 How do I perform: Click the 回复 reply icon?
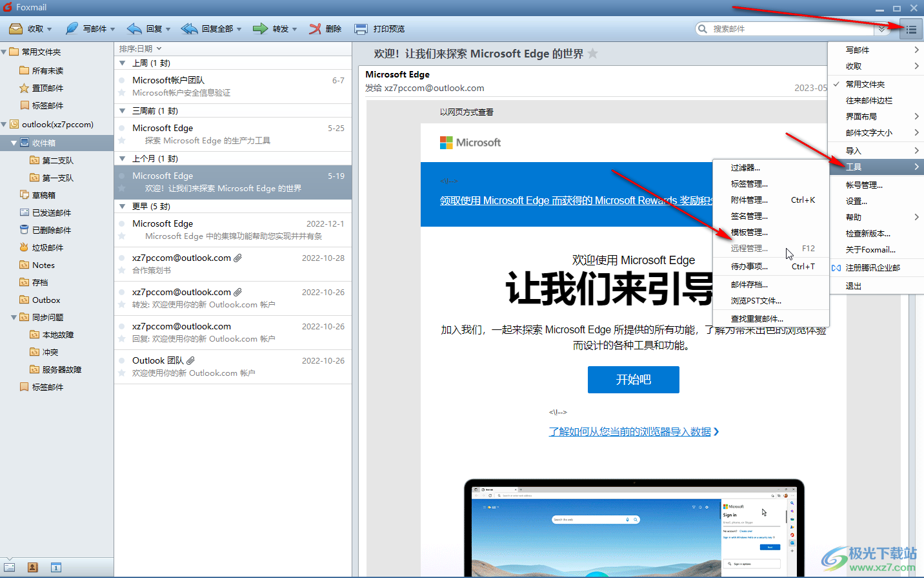(134, 28)
